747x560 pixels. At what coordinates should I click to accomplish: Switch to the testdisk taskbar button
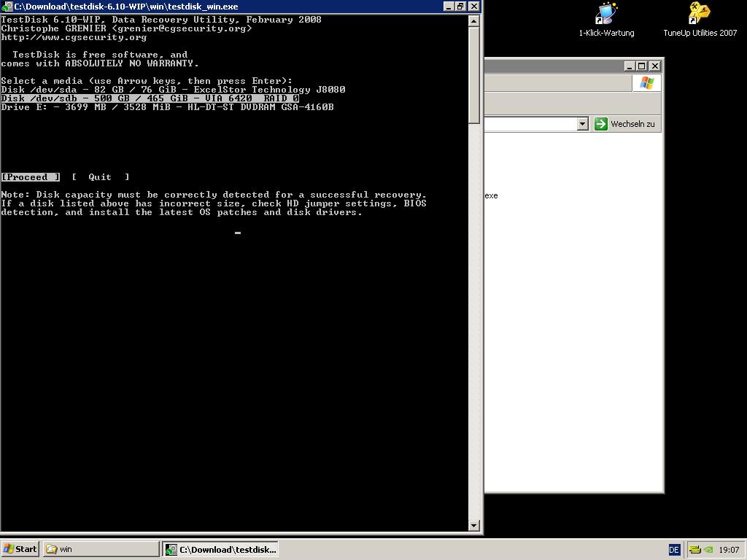pos(220,549)
